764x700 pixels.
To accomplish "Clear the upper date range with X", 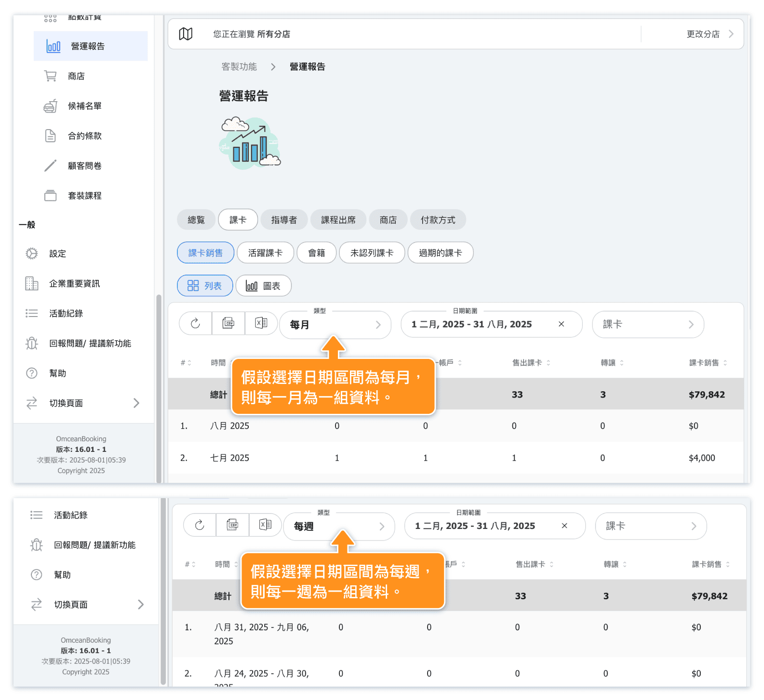I will point(561,324).
